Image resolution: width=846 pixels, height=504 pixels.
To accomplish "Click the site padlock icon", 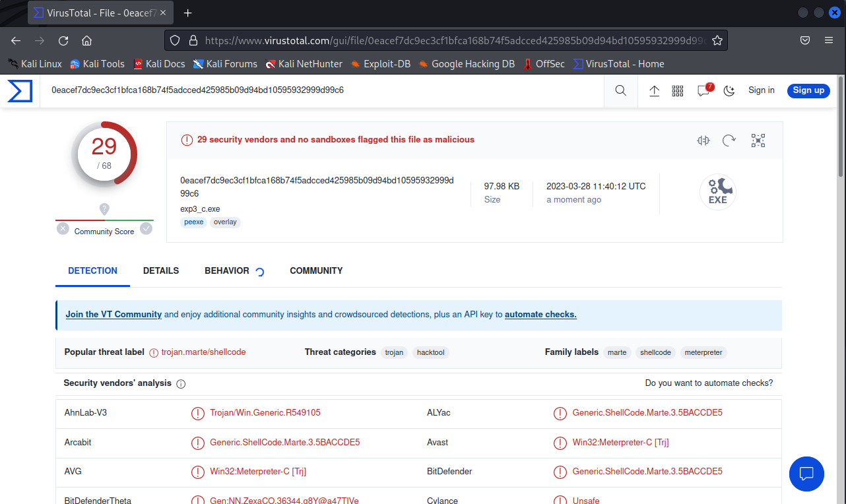I will tap(193, 40).
